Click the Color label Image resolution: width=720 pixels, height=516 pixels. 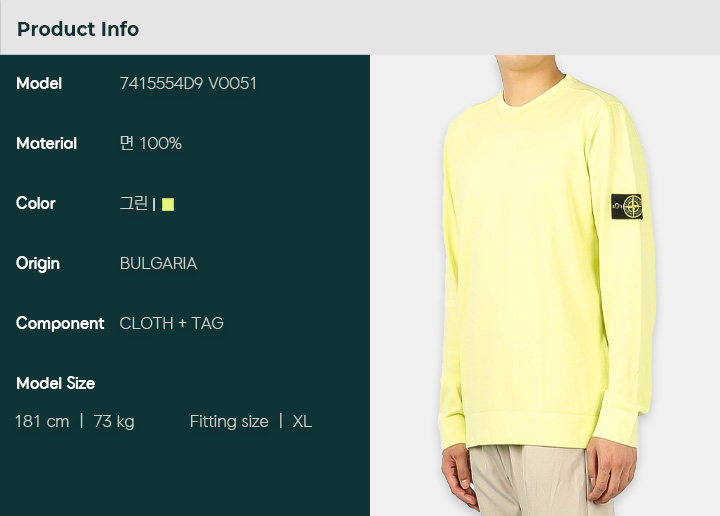coord(35,203)
